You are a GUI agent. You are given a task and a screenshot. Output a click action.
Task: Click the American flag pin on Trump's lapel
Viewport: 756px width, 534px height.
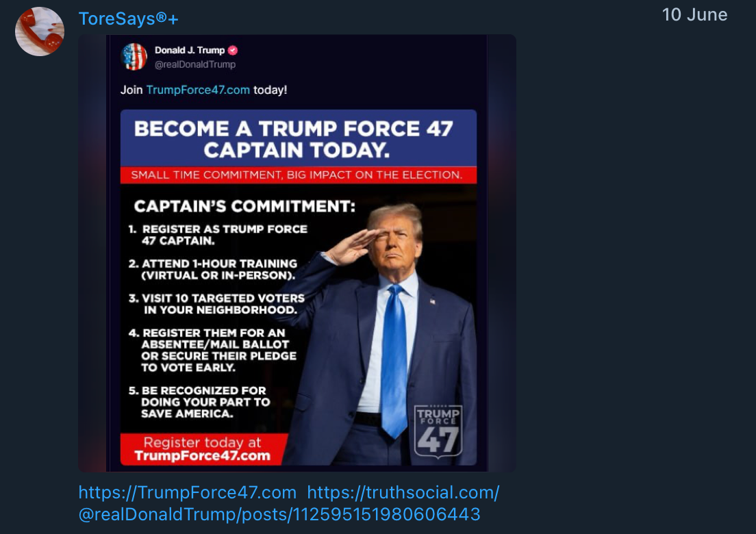click(433, 300)
